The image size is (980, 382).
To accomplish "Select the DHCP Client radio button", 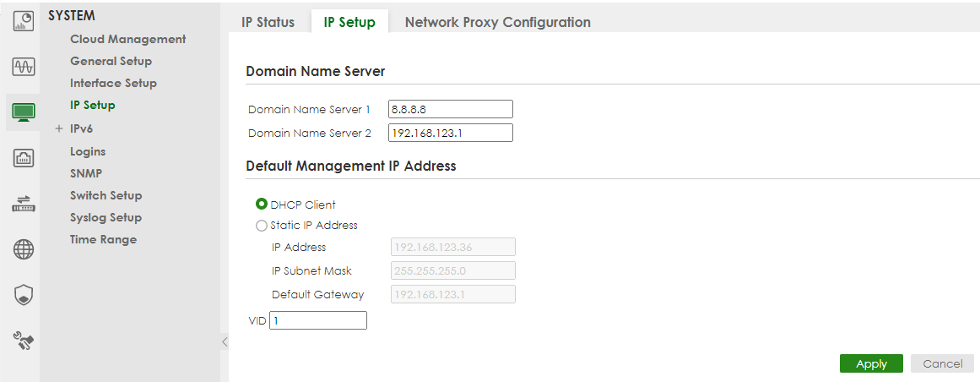I will click(262, 205).
